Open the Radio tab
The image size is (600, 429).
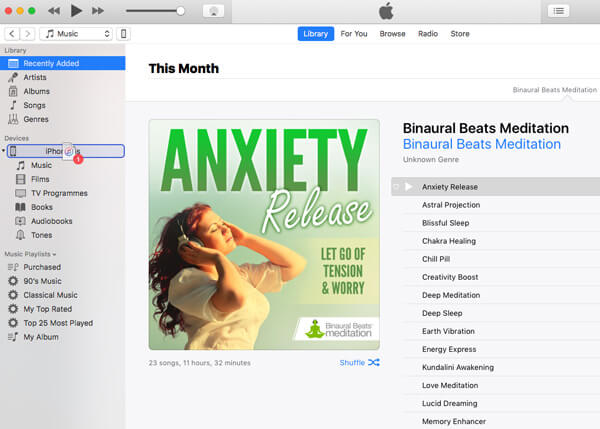(428, 34)
